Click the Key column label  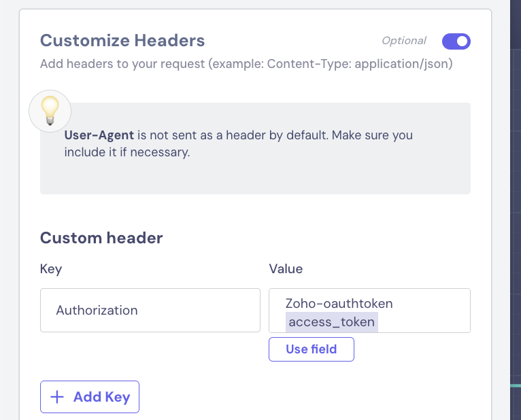click(x=51, y=268)
